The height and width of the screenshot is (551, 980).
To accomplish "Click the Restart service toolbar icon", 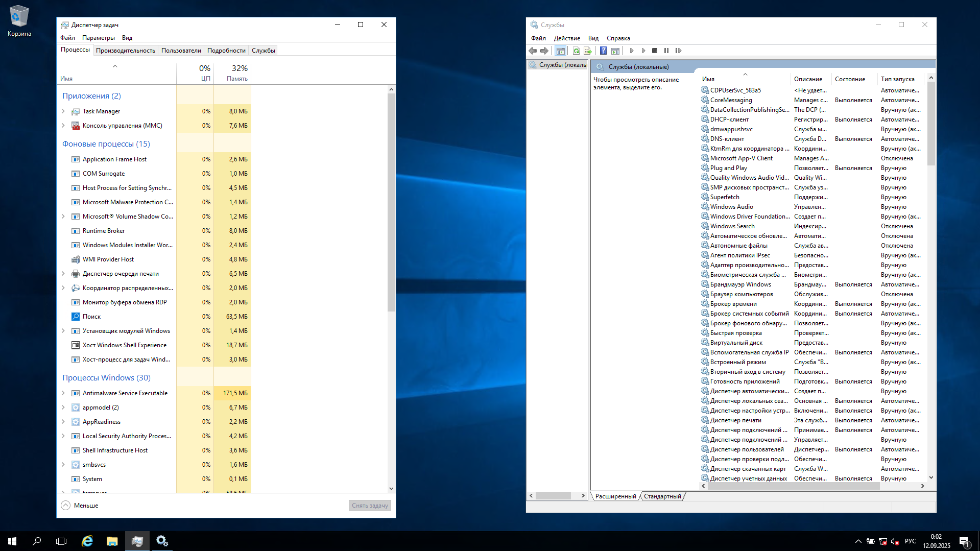I will pos(678,51).
